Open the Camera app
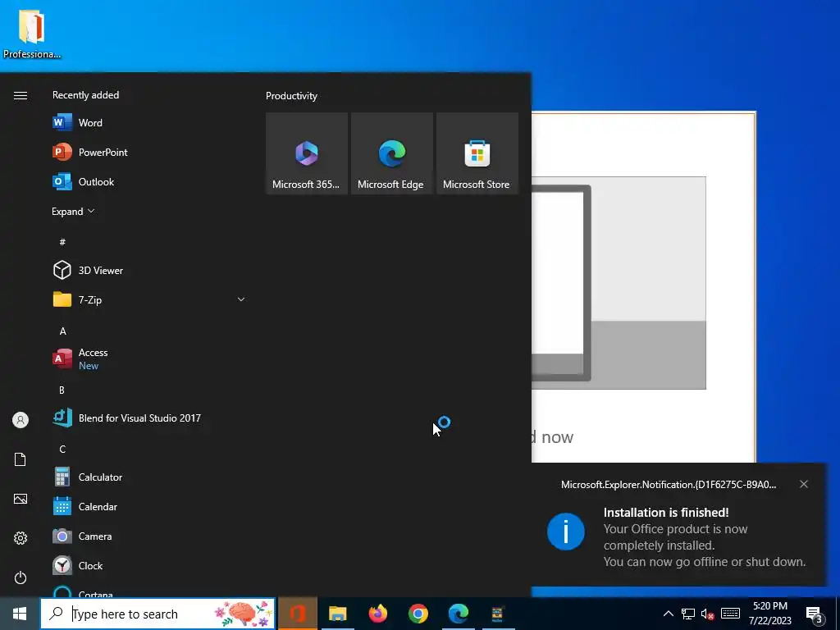Screen dimensions: 840x630 [x=149, y=536]
